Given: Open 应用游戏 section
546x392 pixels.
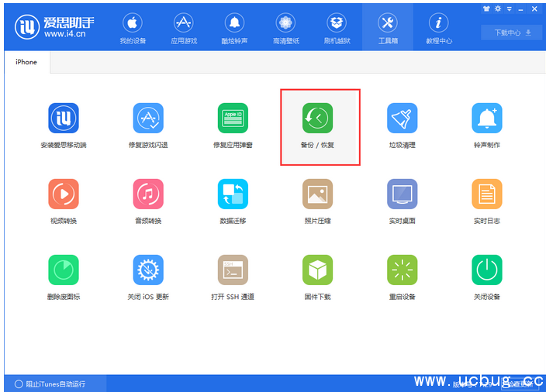Looking at the screenshot, I should coord(184,29).
